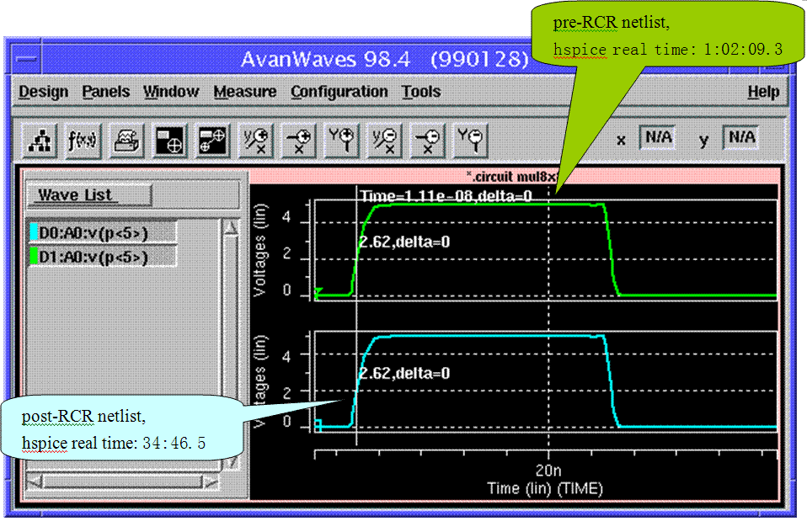The height and width of the screenshot is (532, 807).
Task: Select the D0:A0:v(p<5>) wave entry
Action: point(104,233)
